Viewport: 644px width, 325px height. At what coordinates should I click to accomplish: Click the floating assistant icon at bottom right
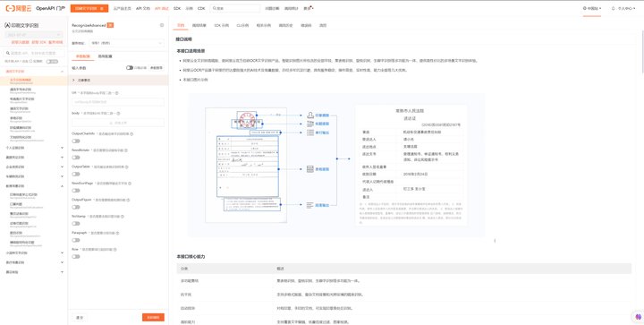[x=638, y=317]
